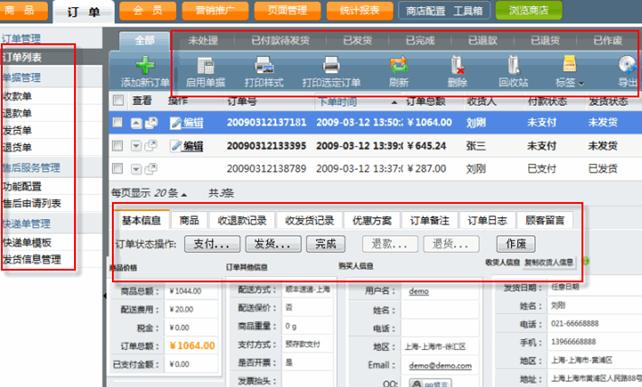Open the 营销推广 top navigation menu
Image resolution: width=642 pixels, height=387 pixels.
(x=215, y=11)
